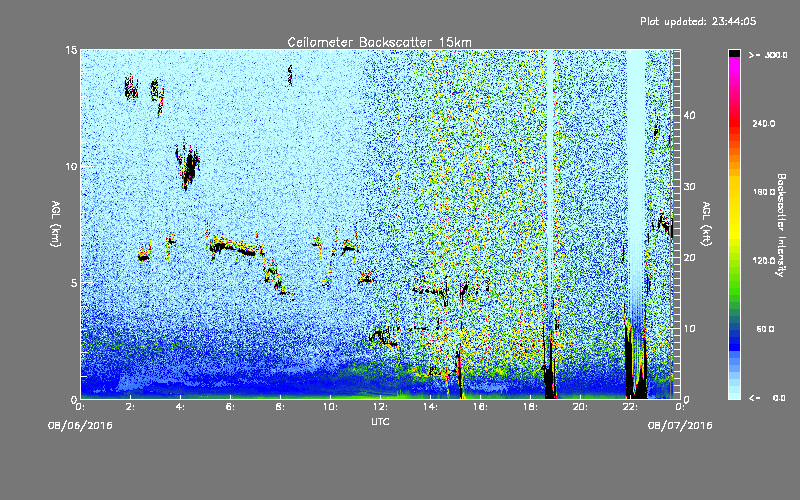The image size is (800, 500).
Task: Click the '120.0' colorbar label
Action: [764, 261]
